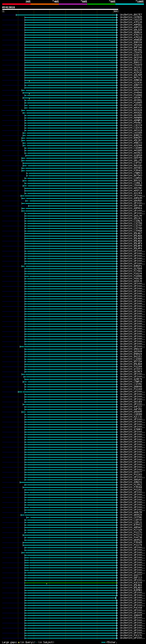This screenshot has height=644, width=146.
Task: Click the purple ~60% identity legend segment
Action: click(73, 4)
